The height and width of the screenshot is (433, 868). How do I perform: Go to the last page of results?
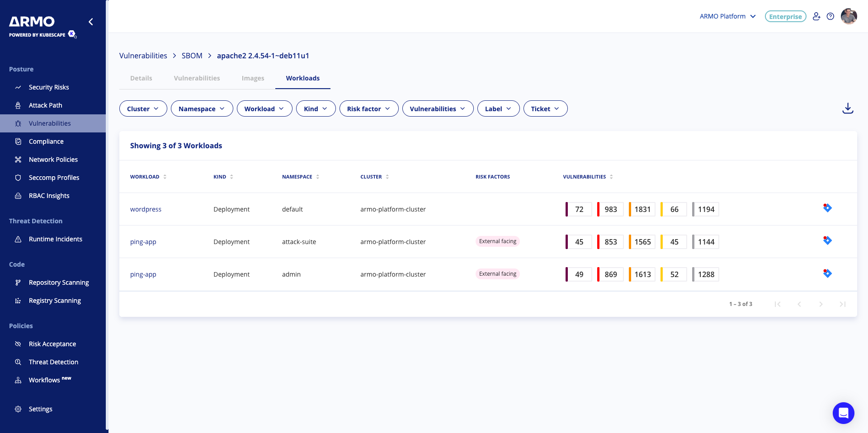point(843,304)
